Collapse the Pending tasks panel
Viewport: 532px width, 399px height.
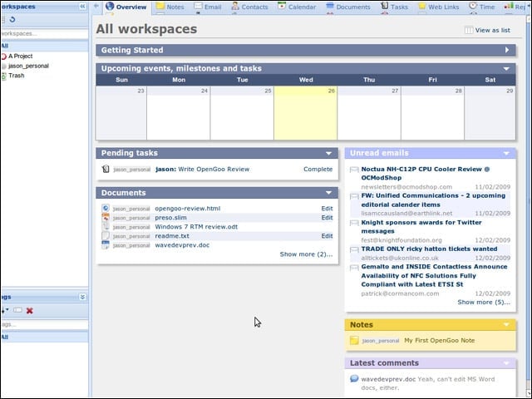[x=328, y=153]
